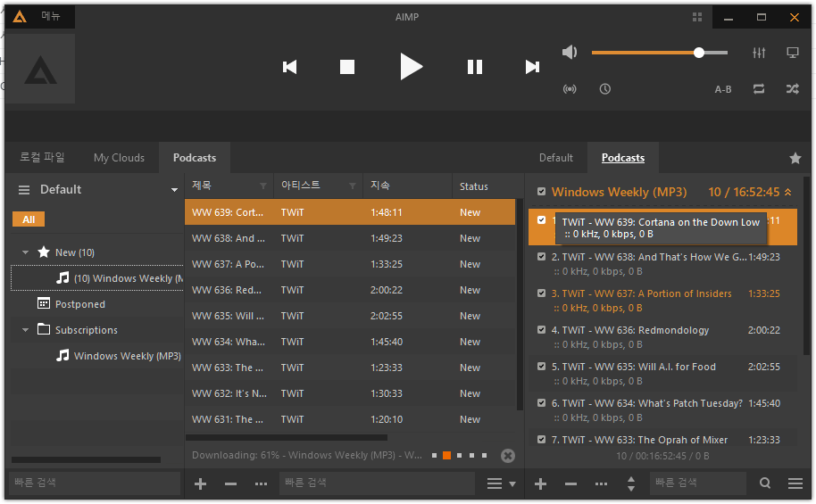Open visualization monitor icon
This screenshot has height=504, width=816.
tap(793, 53)
